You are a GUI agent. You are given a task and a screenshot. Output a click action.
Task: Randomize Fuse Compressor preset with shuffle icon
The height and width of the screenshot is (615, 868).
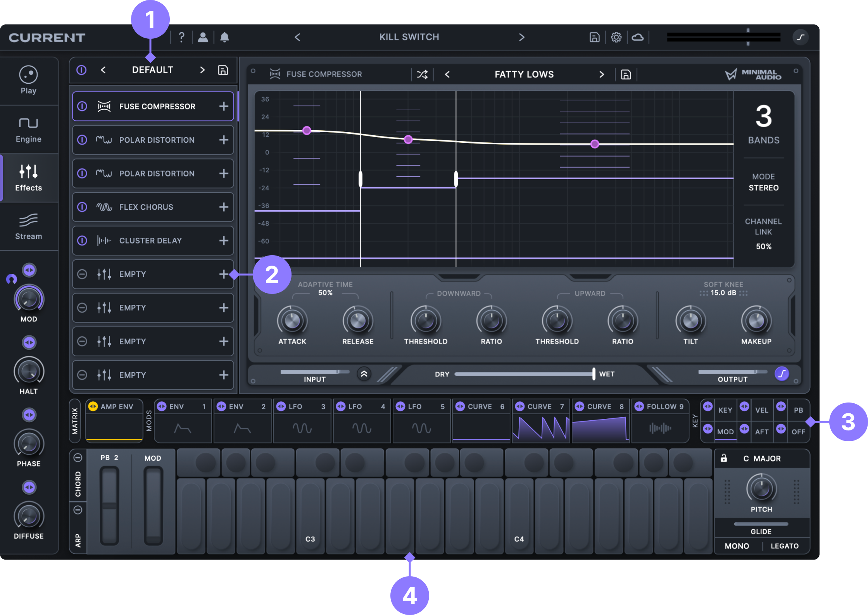(422, 74)
